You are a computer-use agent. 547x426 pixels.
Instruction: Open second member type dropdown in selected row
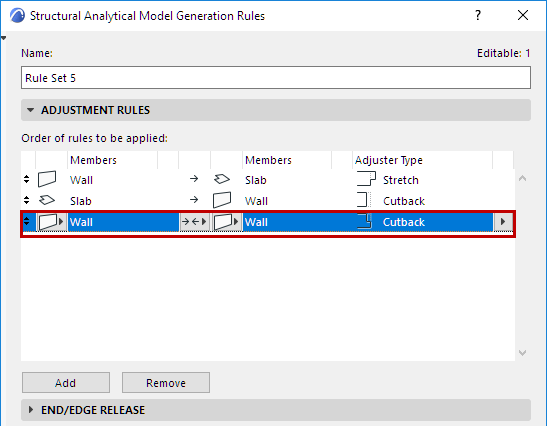[x=226, y=222]
